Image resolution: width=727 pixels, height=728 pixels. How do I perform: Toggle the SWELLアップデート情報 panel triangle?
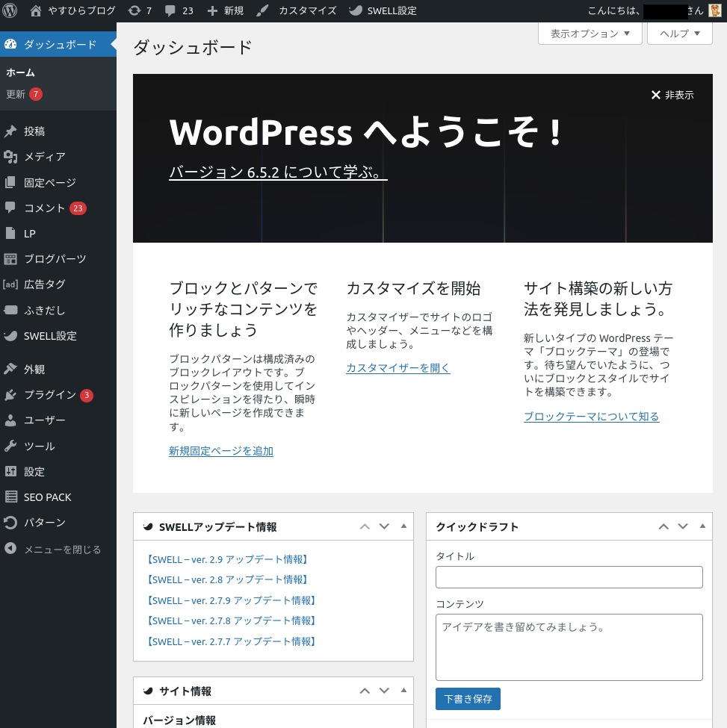tap(403, 526)
